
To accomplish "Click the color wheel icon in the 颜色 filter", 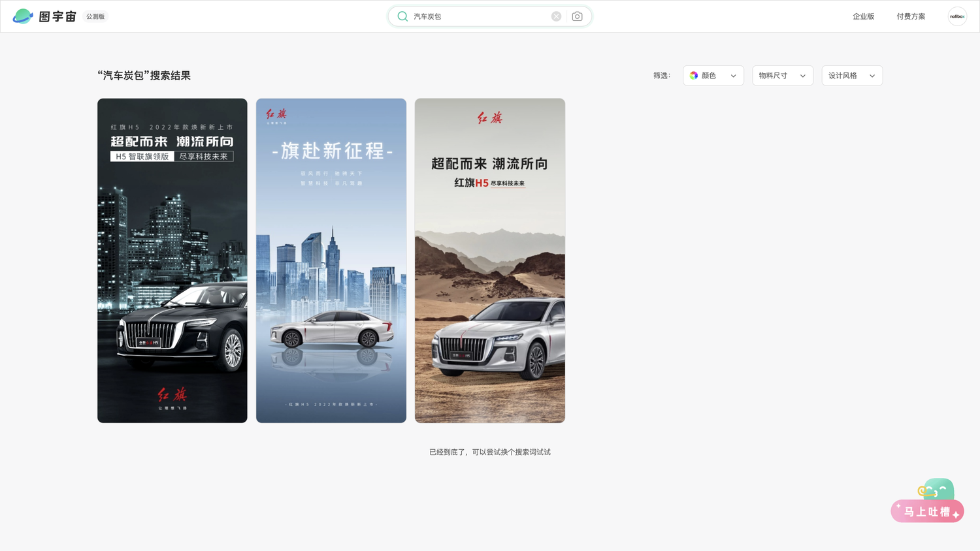I will pos(694,76).
